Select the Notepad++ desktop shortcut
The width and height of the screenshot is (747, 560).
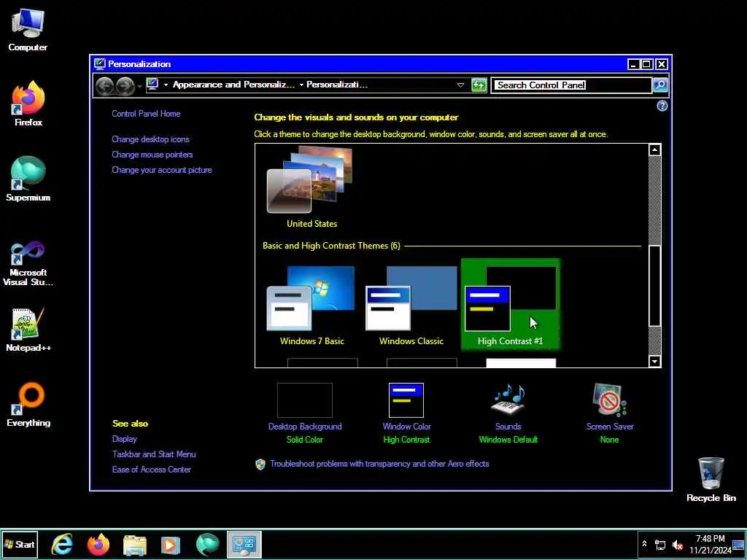click(28, 330)
